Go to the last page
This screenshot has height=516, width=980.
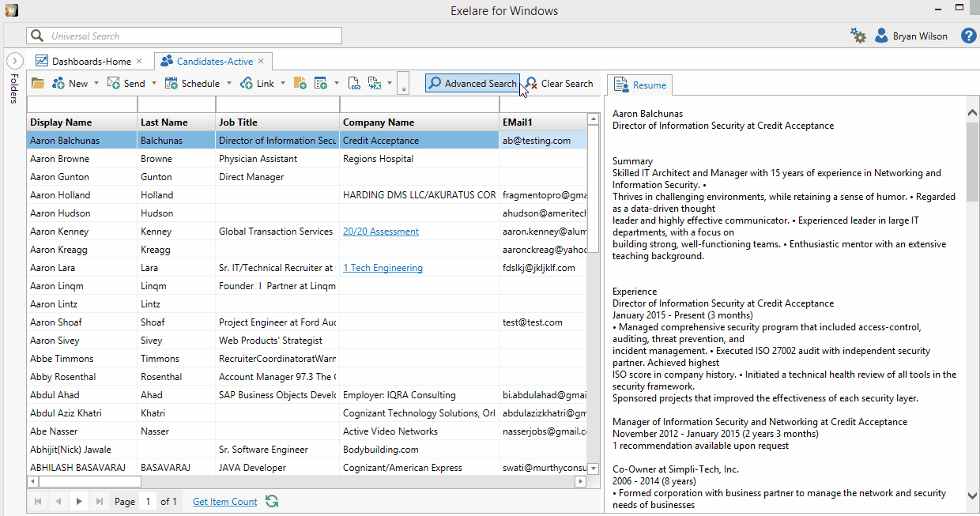pos(100,501)
